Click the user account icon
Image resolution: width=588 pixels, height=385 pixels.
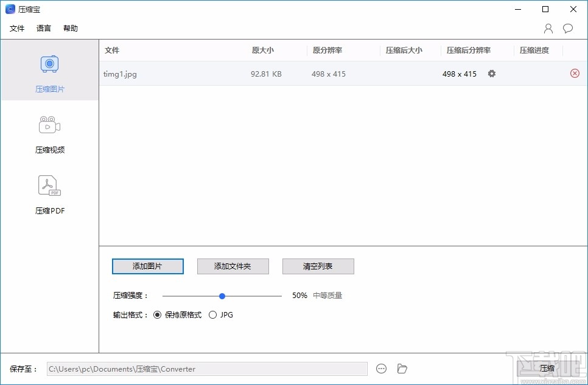[547, 28]
